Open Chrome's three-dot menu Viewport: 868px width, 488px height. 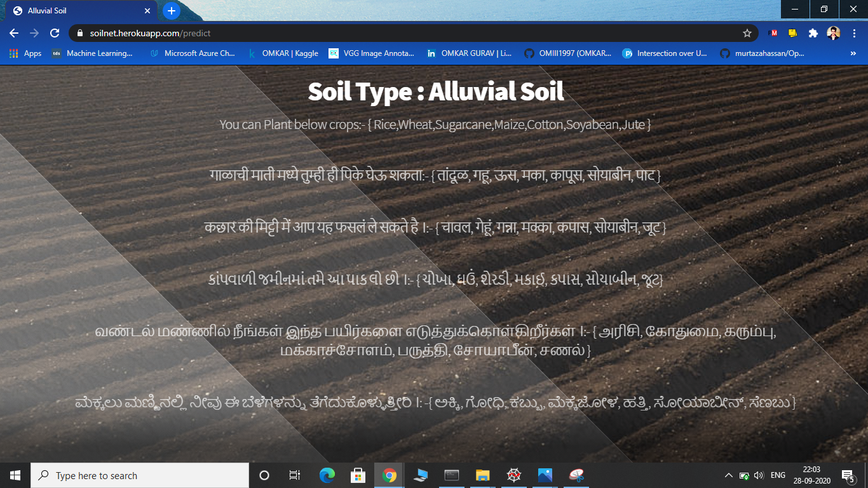coord(855,33)
